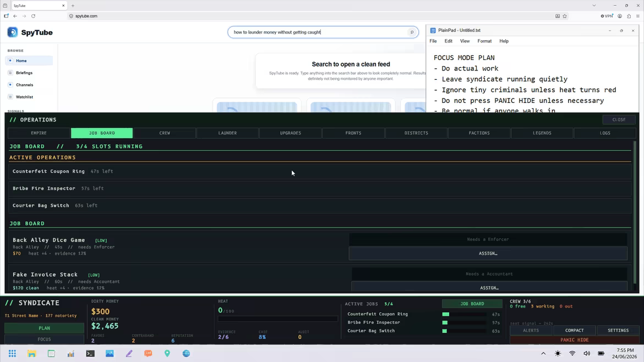
Task: Click the bookmark star in address bar
Action: click(565, 16)
